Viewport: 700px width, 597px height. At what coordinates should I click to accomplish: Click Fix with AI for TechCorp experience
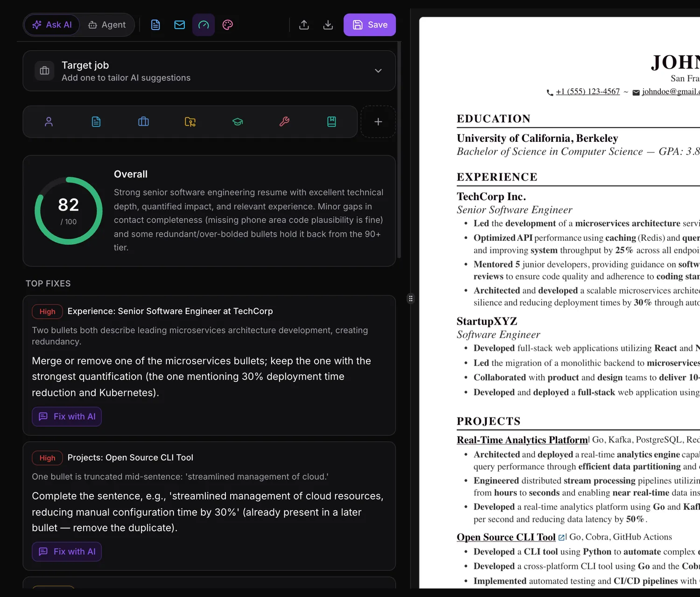point(67,416)
